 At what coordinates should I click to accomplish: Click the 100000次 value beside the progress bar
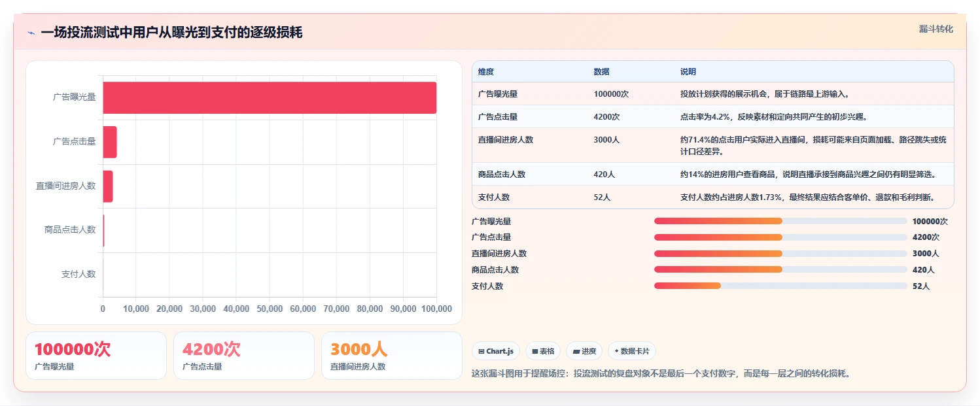(930, 222)
